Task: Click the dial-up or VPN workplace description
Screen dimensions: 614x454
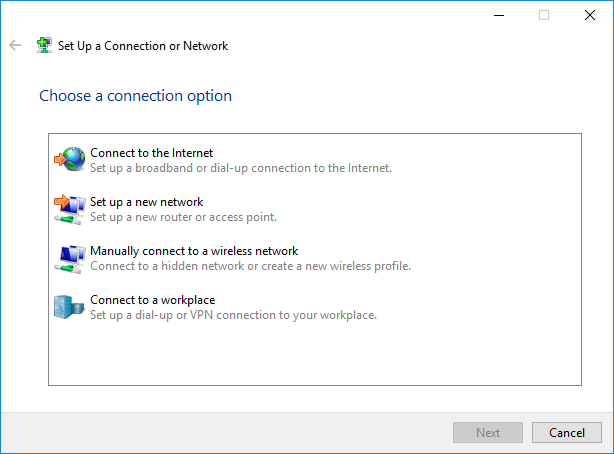Action: (x=233, y=315)
